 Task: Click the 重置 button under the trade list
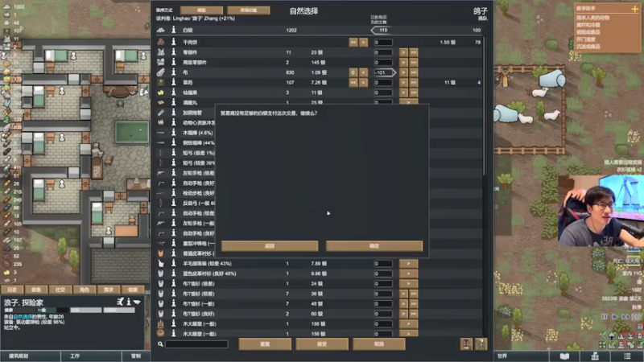(x=265, y=344)
